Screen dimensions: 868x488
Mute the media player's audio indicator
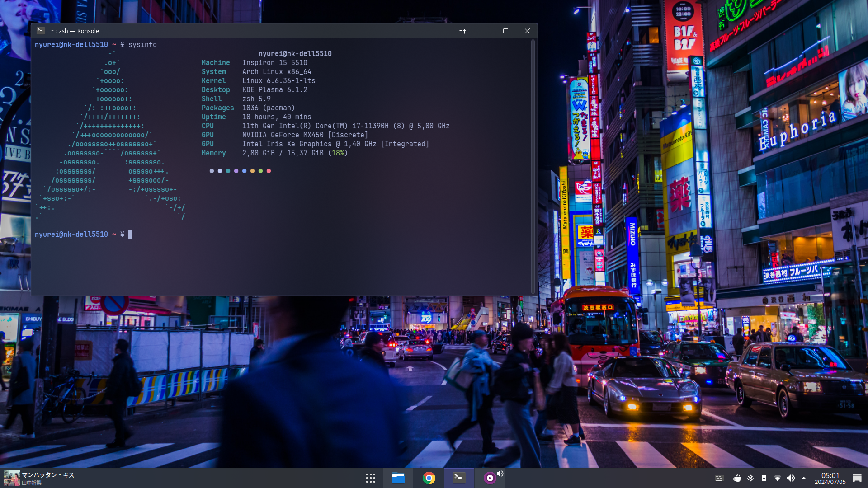coord(500,474)
